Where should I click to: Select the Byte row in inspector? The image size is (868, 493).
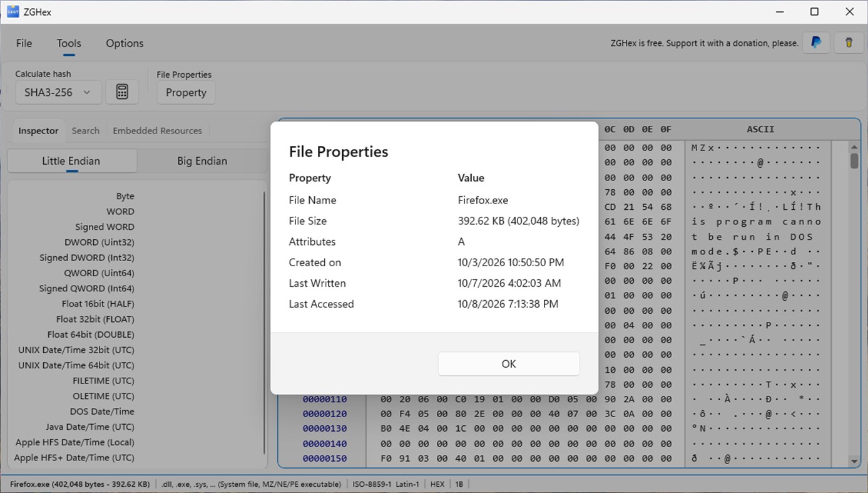tap(125, 196)
